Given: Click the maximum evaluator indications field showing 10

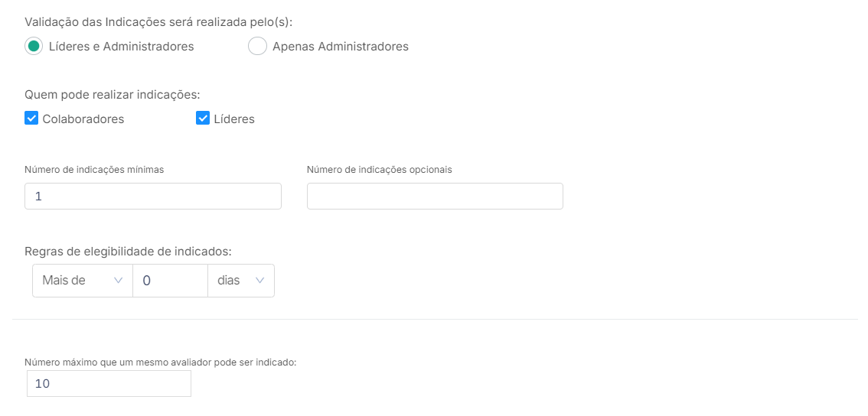Looking at the screenshot, I should tap(109, 383).
